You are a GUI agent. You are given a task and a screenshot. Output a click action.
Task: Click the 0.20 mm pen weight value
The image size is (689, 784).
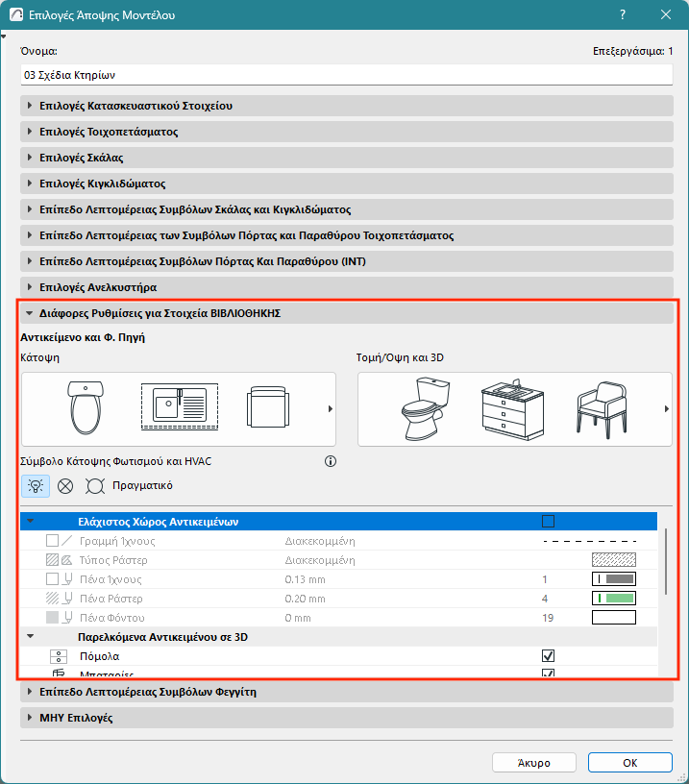[x=305, y=599]
